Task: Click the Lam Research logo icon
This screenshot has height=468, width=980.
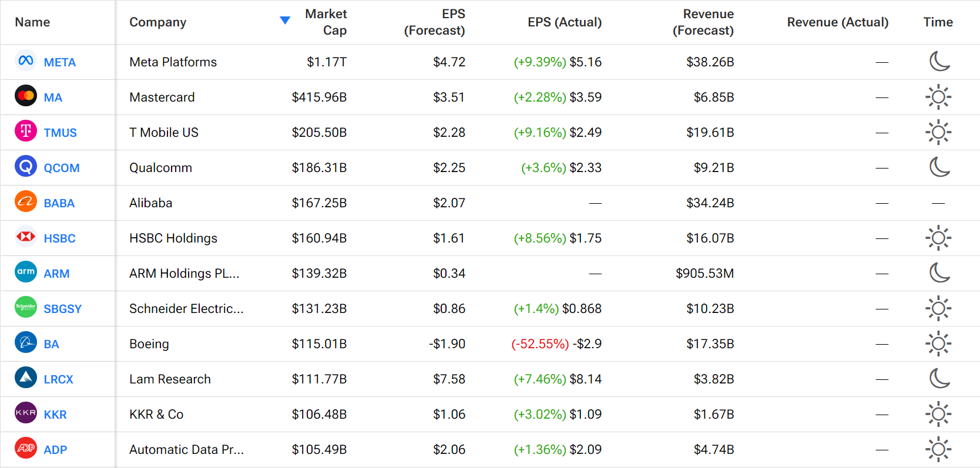Action: (26, 378)
